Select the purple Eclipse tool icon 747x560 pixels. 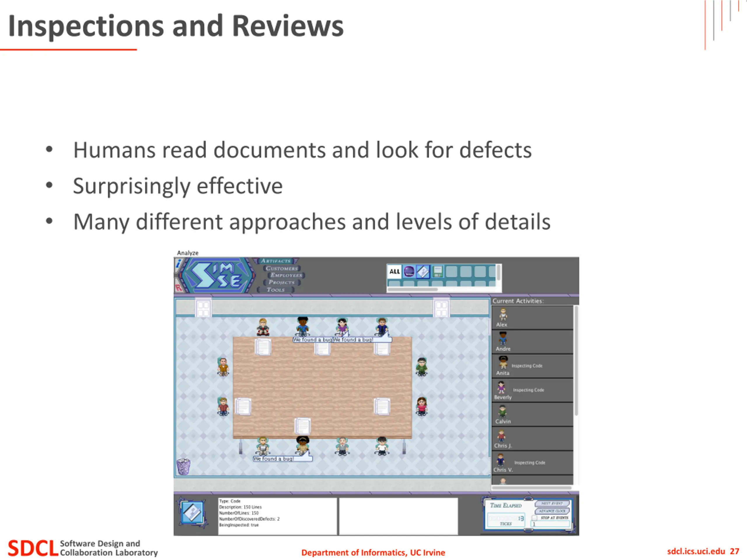pos(409,271)
